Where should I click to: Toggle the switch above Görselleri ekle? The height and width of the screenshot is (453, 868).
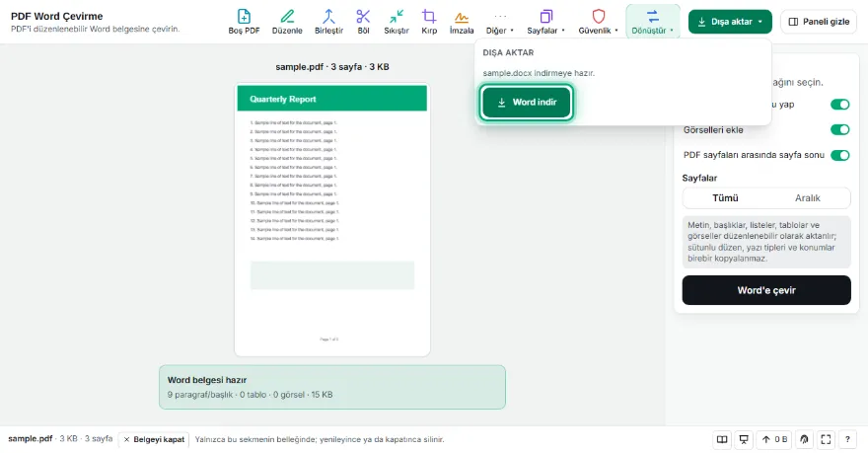click(839, 104)
